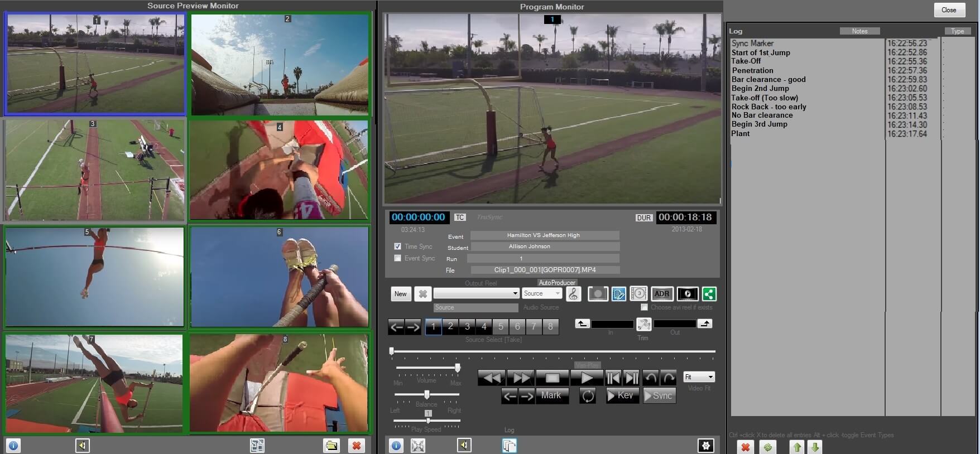The width and height of the screenshot is (980, 454).
Task: Select source 2 in Source Select
Action: tap(450, 326)
